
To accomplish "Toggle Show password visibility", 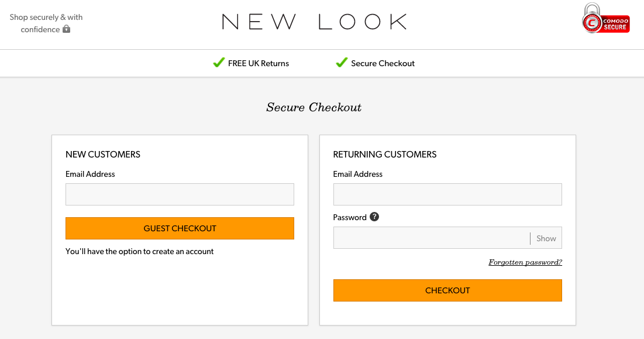I will coord(546,238).
